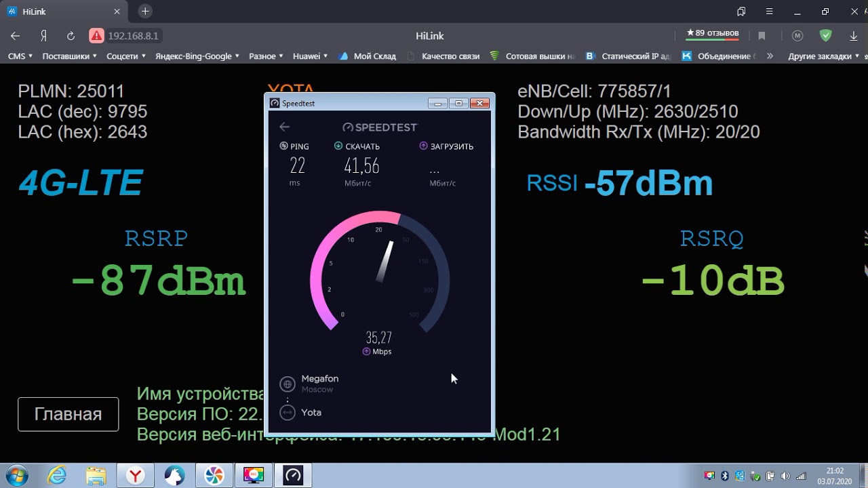Click the 4G-LTE network mode text
The image size is (868, 488).
[x=81, y=183]
